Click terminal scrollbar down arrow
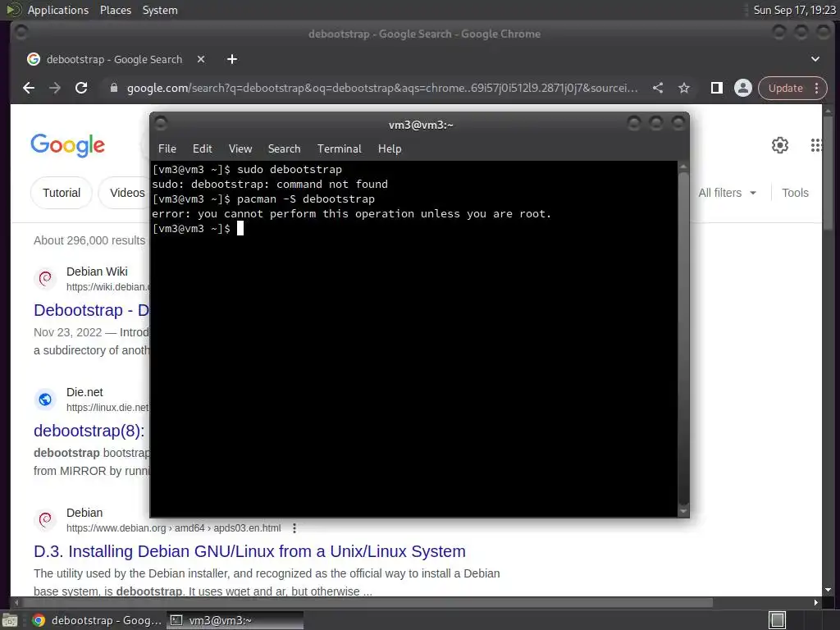The image size is (840, 630). [683, 512]
